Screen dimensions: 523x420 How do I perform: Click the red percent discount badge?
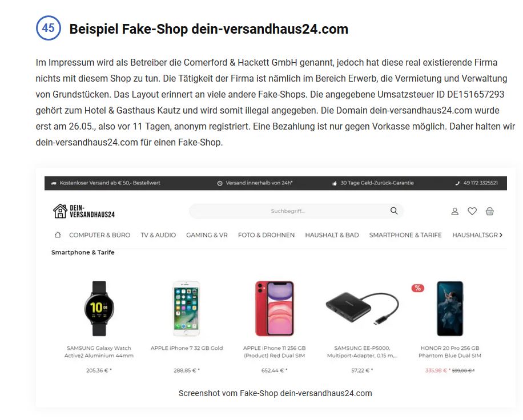(417, 288)
